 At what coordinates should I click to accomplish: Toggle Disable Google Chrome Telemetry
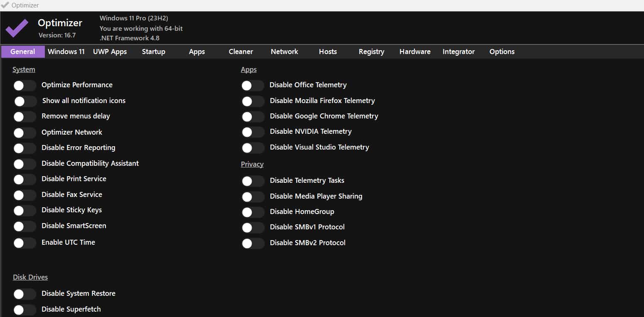pyautogui.click(x=252, y=117)
